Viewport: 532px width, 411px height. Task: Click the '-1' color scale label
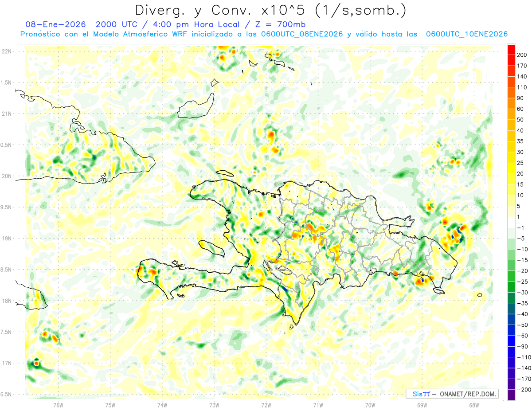point(521,227)
